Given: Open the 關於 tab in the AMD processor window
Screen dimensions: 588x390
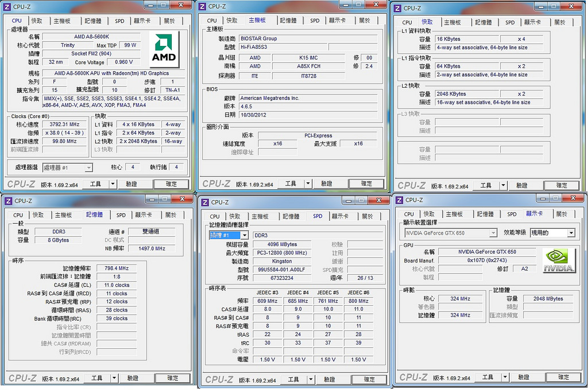Looking at the screenshot, I should pyautogui.click(x=169, y=21).
